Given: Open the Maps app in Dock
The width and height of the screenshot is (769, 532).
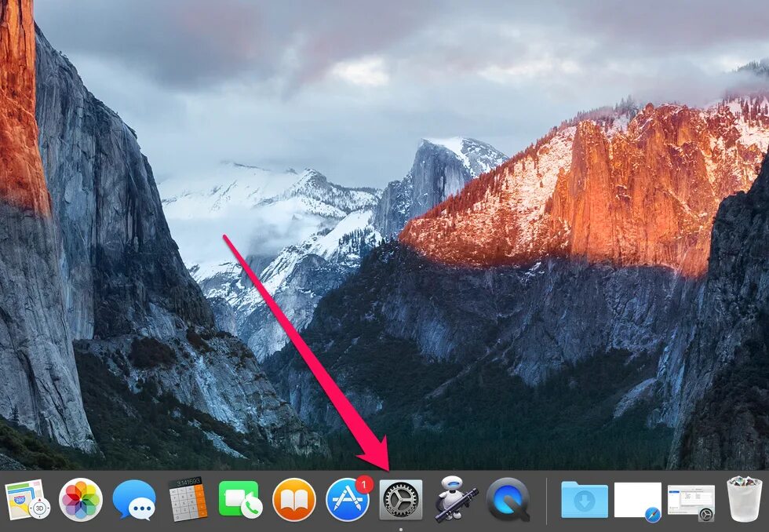Looking at the screenshot, I should pos(27,500).
